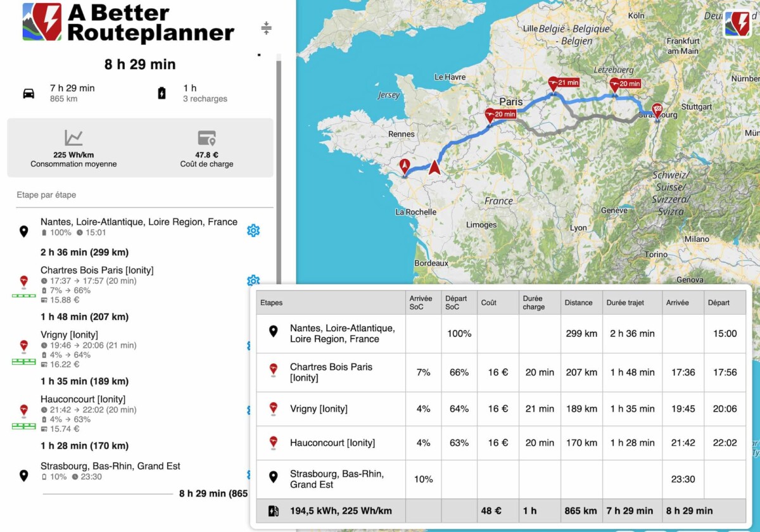Select Nantes, Loire-Atlantique step in list
The height and width of the screenshot is (532, 760).
click(139, 222)
